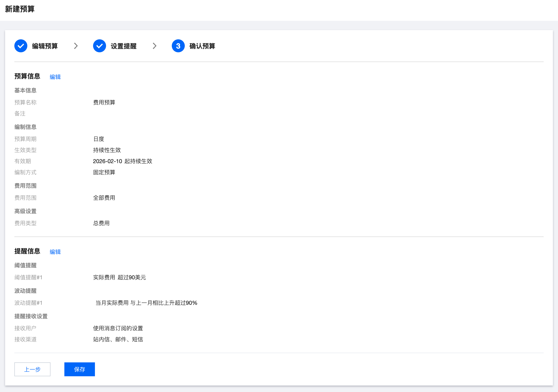This screenshot has width=558, height=392.
Task: Click the 波动提醒#1 fluctuation rule text
Action: pos(146,303)
